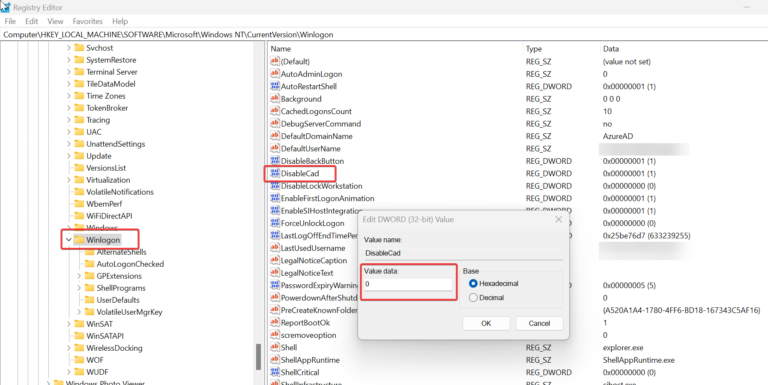Open the Help menu
The height and width of the screenshot is (385, 768).
tap(120, 22)
